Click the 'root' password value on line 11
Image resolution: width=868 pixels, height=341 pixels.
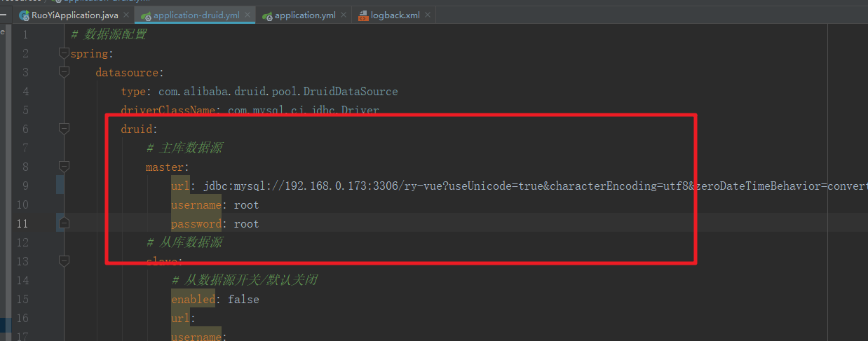coord(247,223)
